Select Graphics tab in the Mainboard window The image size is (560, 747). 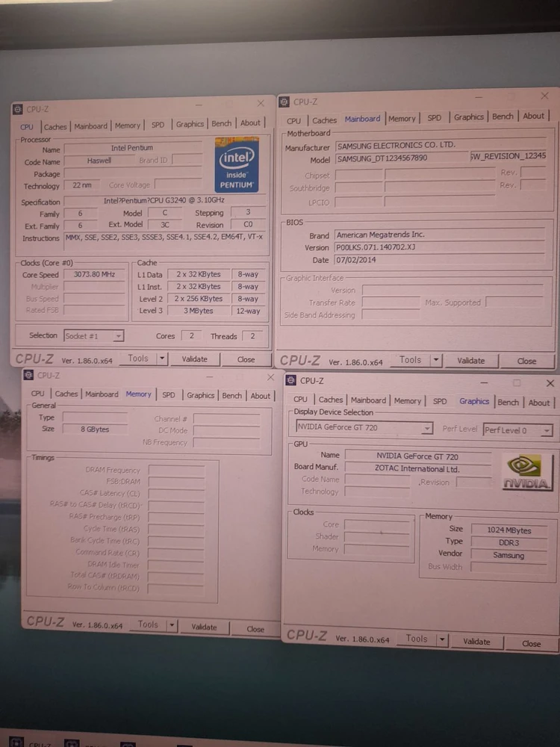coord(469,117)
